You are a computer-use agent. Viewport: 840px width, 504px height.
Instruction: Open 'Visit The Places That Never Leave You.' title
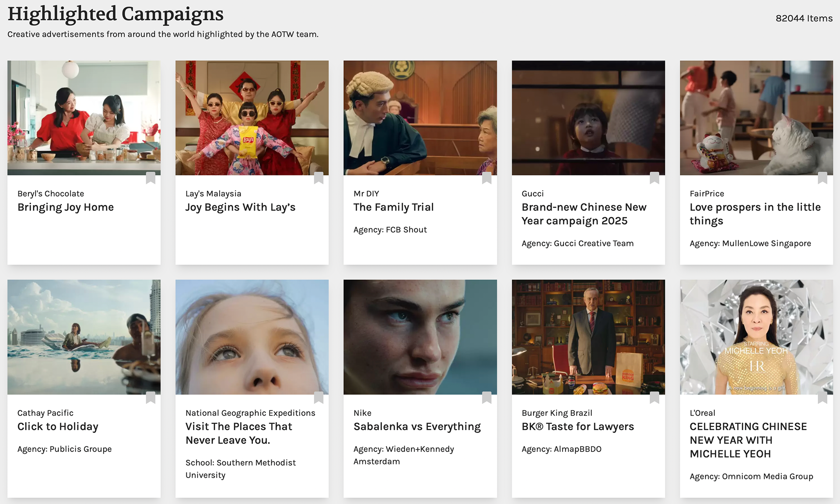(239, 433)
